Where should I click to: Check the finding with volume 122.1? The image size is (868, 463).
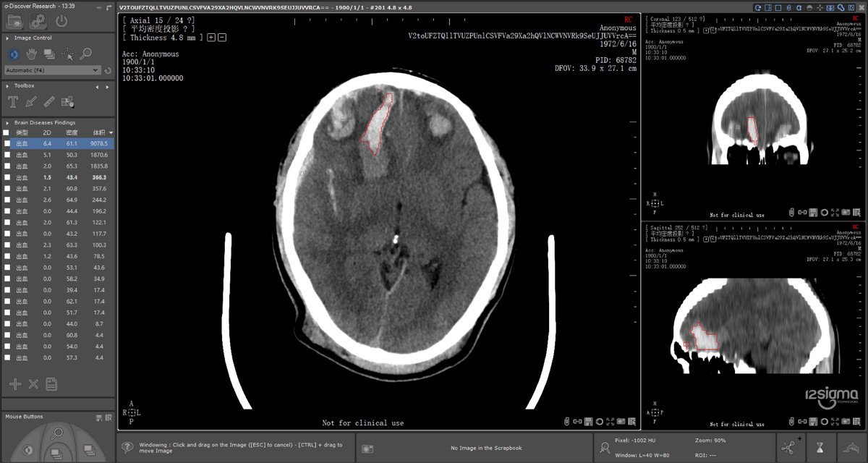[x=8, y=222]
